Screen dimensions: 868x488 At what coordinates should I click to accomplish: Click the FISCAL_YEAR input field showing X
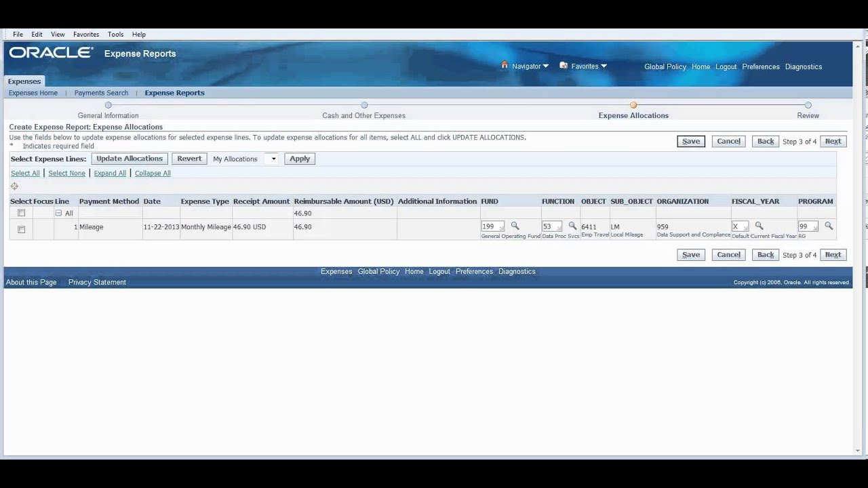click(740, 226)
